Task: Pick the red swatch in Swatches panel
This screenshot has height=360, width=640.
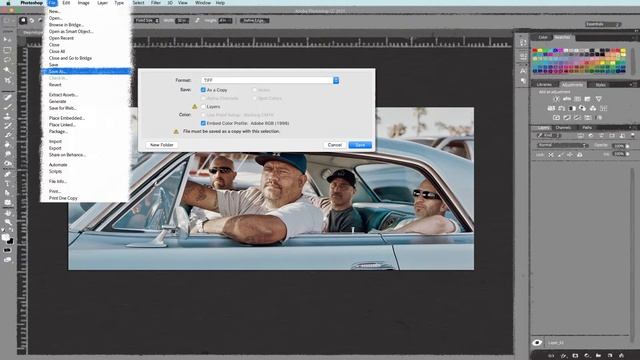Action: click(535, 51)
